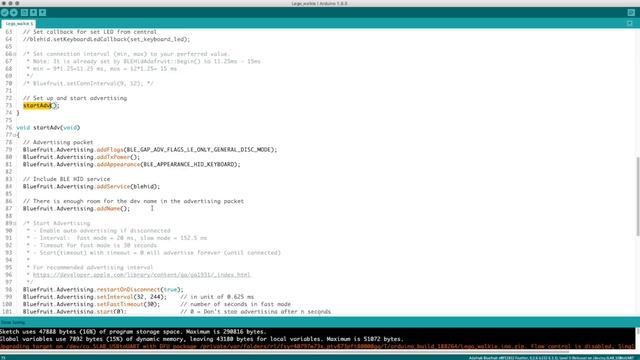Open a sketch with the up-arrow toolbar icon

pos(33,13)
